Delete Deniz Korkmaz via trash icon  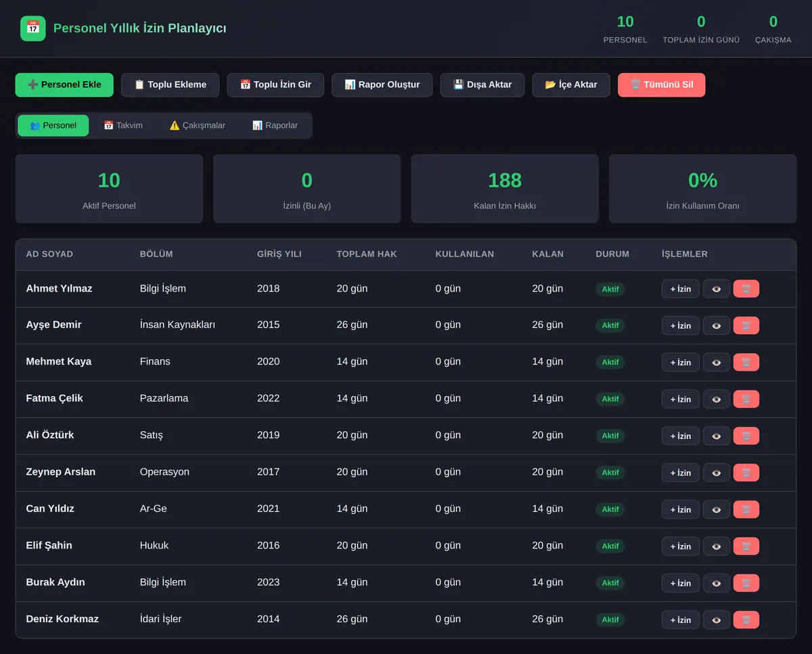(x=746, y=620)
